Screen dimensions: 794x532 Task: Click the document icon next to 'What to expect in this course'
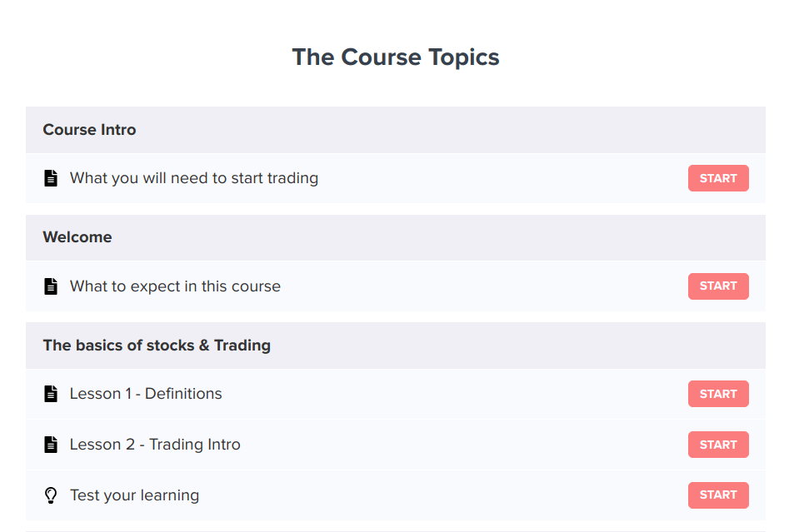point(51,286)
